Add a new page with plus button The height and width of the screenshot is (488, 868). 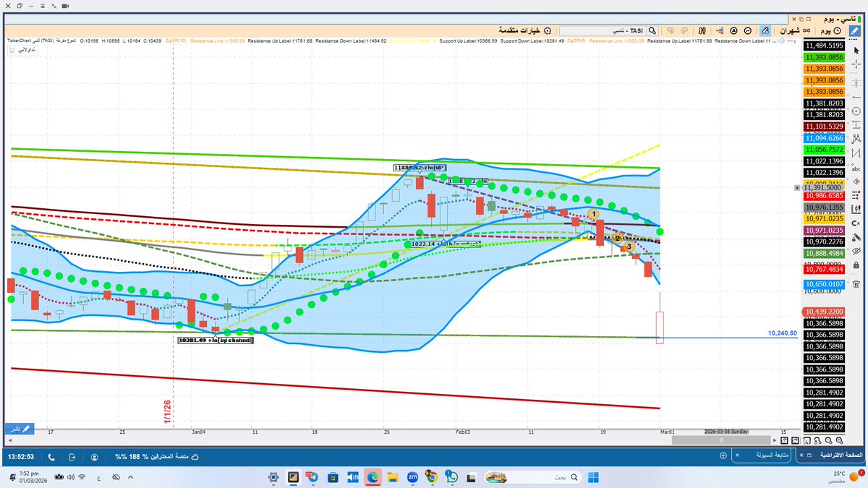click(x=723, y=455)
